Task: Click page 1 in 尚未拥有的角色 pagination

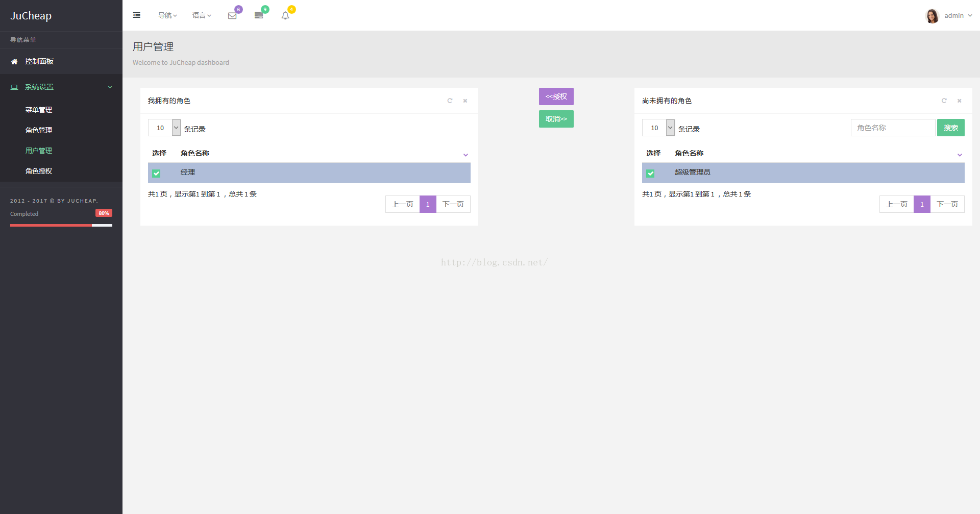Action: [922, 204]
